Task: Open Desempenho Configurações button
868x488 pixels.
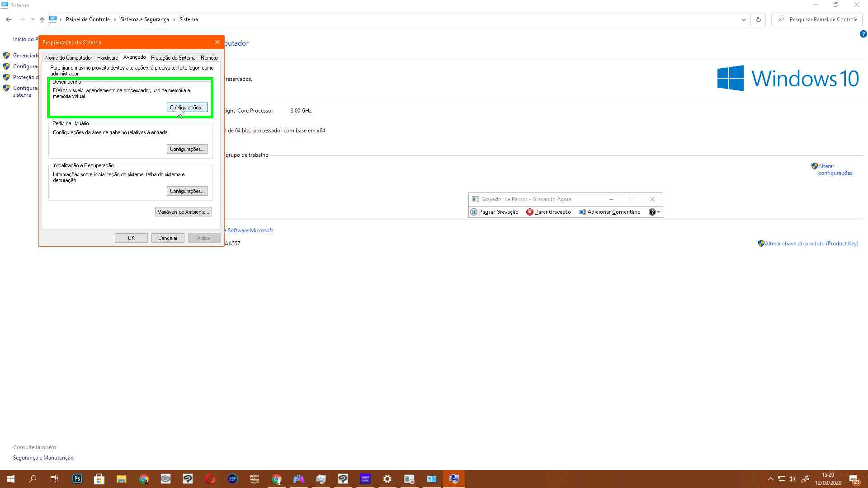Action: 187,108
